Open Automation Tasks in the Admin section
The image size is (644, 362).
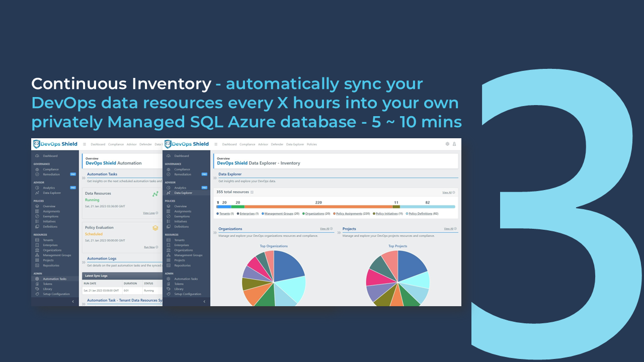tap(183, 279)
